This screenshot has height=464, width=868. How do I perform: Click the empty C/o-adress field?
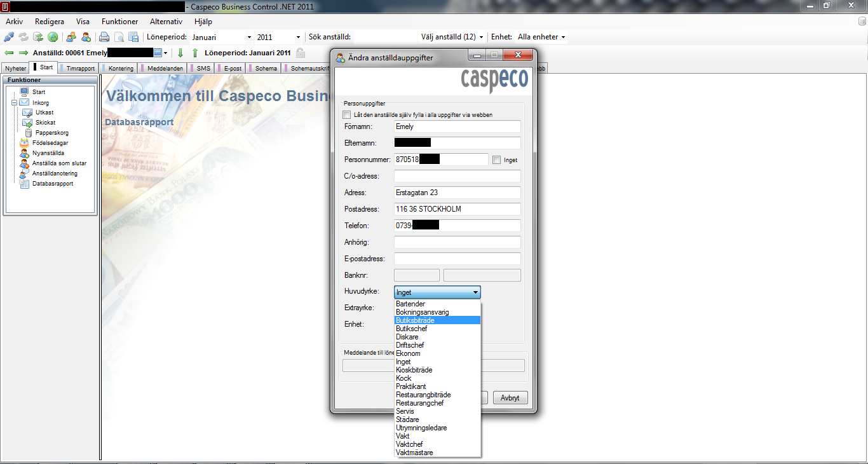(x=458, y=176)
